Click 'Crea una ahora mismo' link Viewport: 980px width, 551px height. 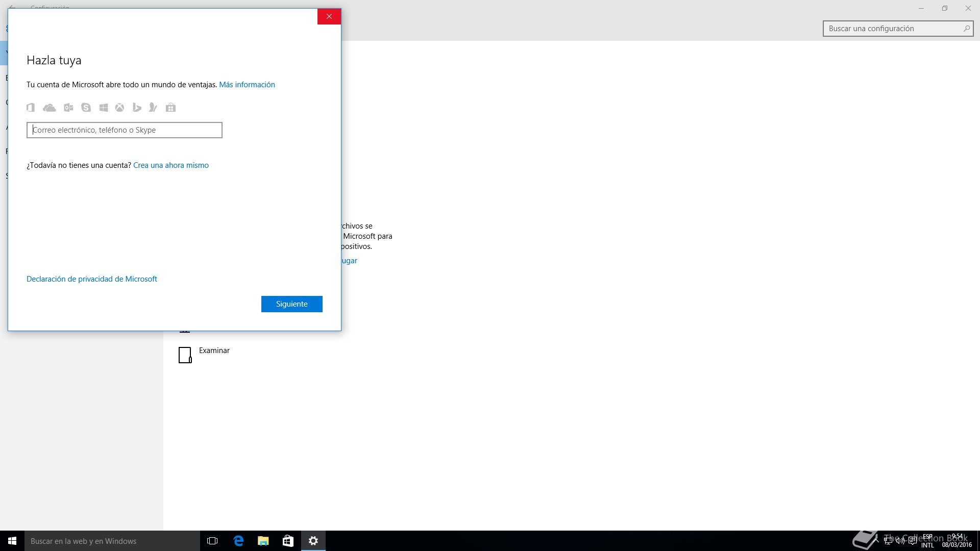point(171,165)
